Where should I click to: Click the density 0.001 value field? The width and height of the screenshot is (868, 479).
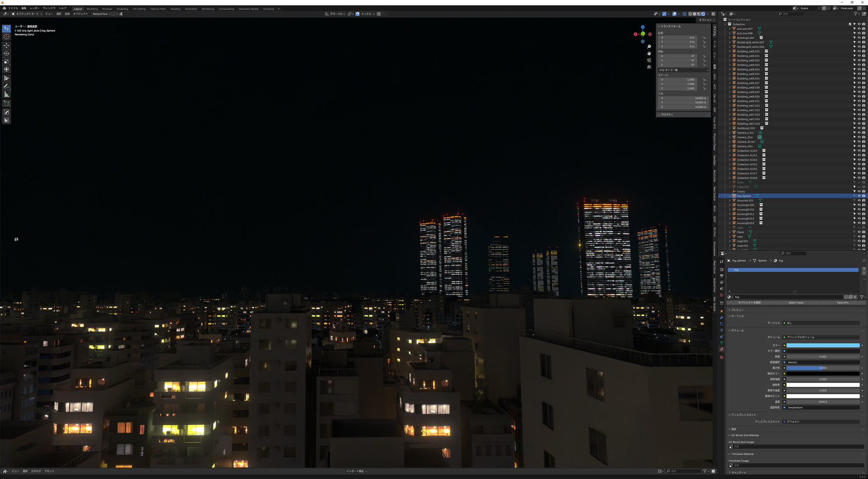pyautogui.click(x=823, y=357)
